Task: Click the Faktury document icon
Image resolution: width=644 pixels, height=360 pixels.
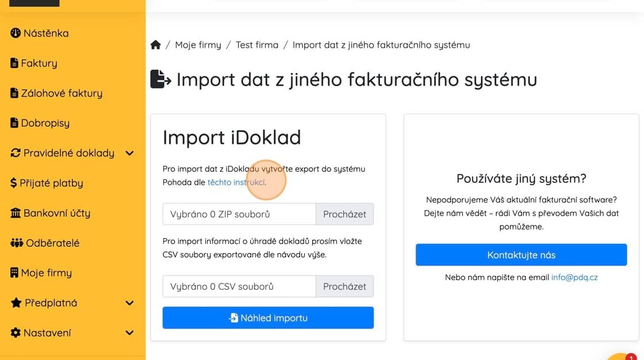Action: pyautogui.click(x=14, y=63)
